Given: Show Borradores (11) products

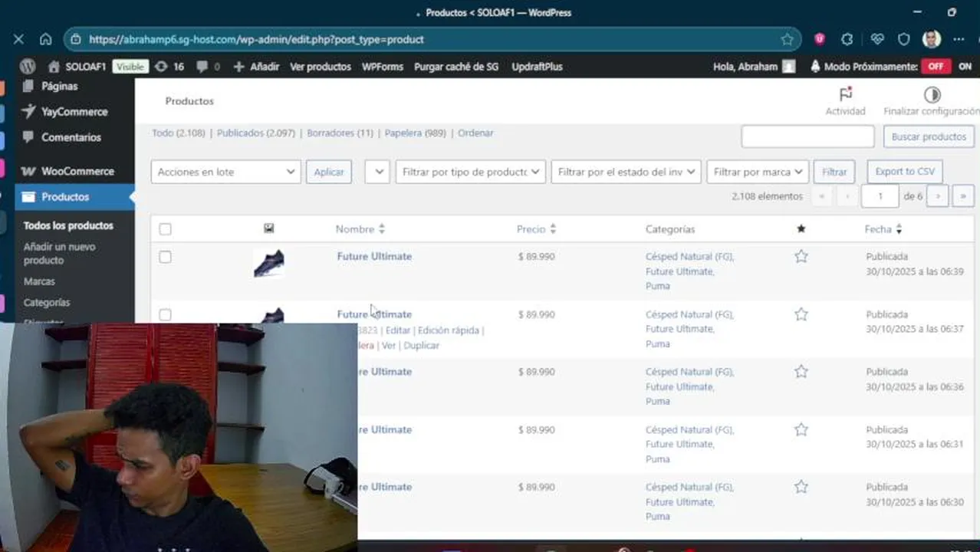Looking at the screenshot, I should pos(340,133).
